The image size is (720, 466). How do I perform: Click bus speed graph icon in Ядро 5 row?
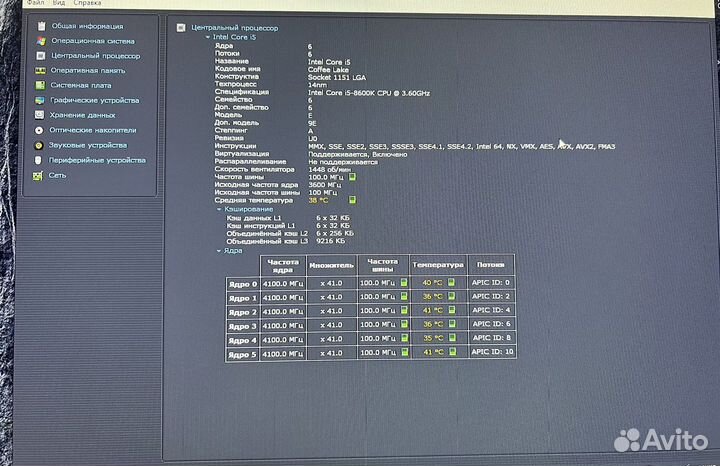[x=405, y=352]
